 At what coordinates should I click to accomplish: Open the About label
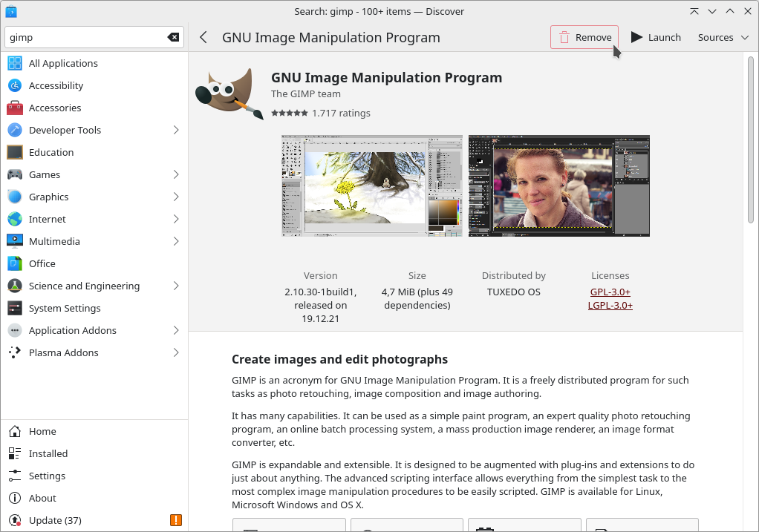point(42,498)
